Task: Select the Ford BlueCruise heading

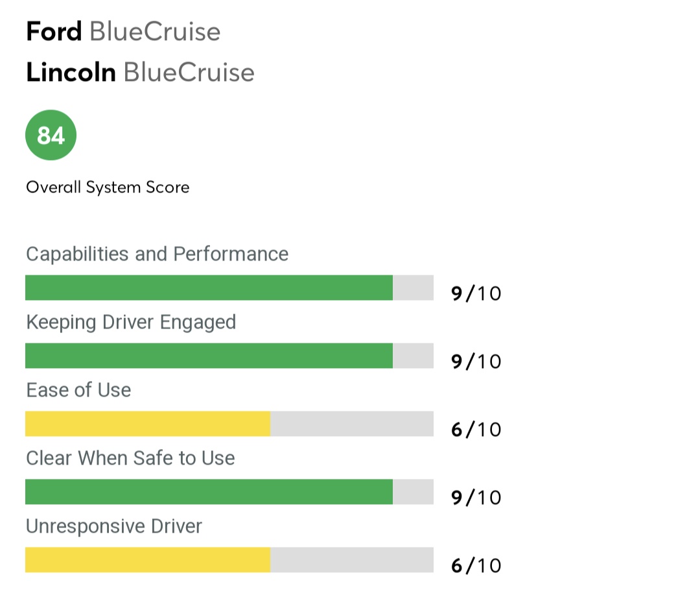Action: (x=123, y=32)
